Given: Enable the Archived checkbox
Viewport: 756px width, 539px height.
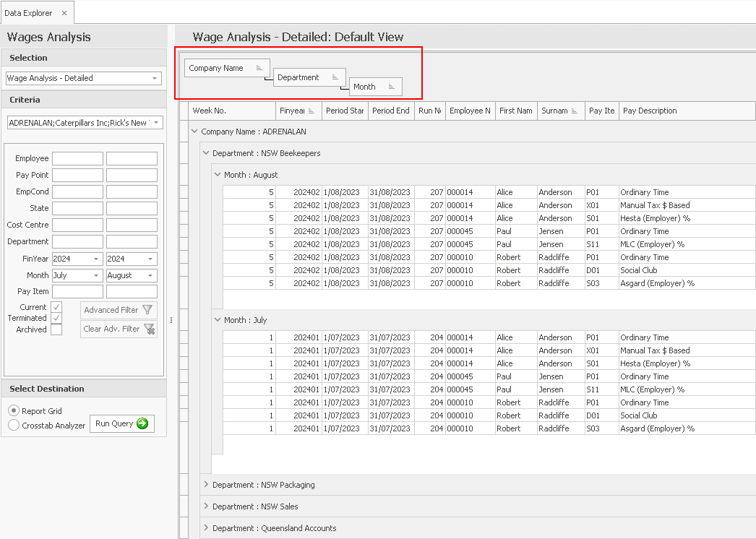Looking at the screenshot, I should click(56, 329).
